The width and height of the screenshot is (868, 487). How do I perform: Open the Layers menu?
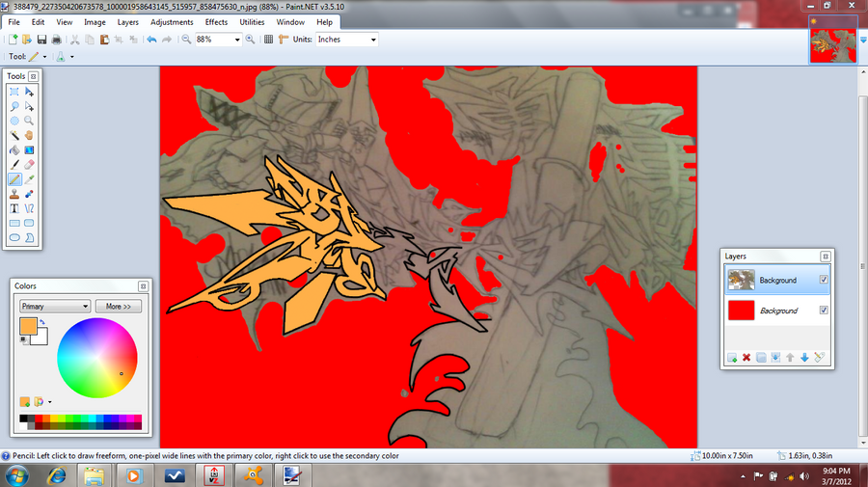(128, 22)
